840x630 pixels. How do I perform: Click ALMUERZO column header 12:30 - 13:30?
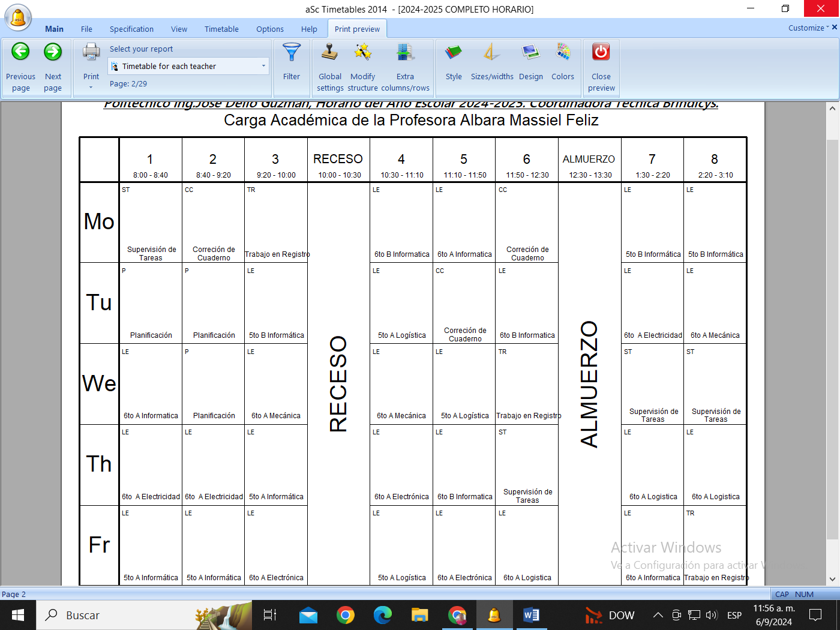[x=589, y=161]
